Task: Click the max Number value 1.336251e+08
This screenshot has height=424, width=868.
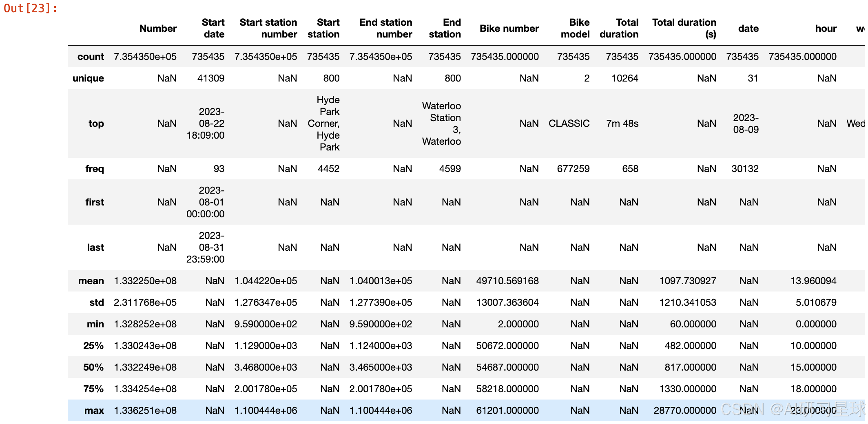Action: pos(145,411)
